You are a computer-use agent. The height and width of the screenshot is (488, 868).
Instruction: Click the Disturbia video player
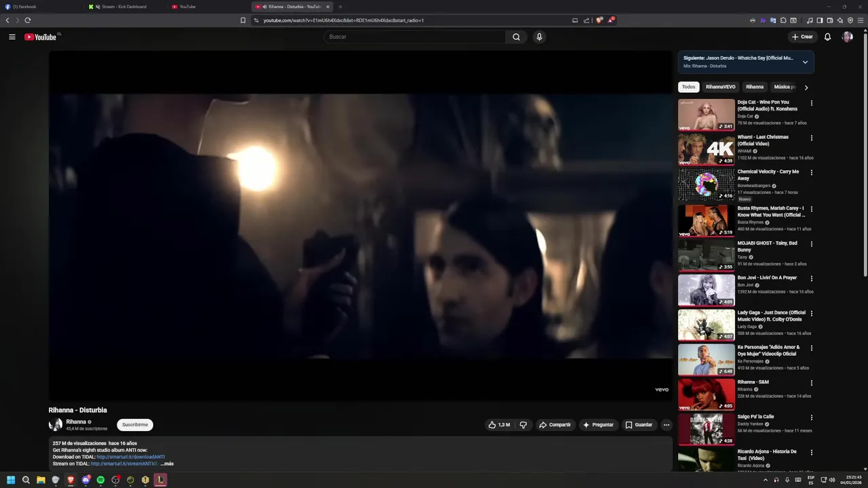click(360, 226)
